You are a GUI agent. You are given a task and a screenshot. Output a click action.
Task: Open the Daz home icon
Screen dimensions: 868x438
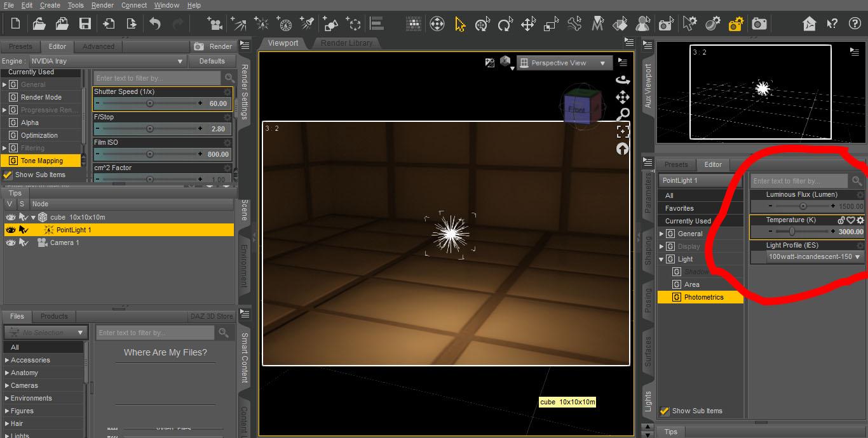point(809,24)
